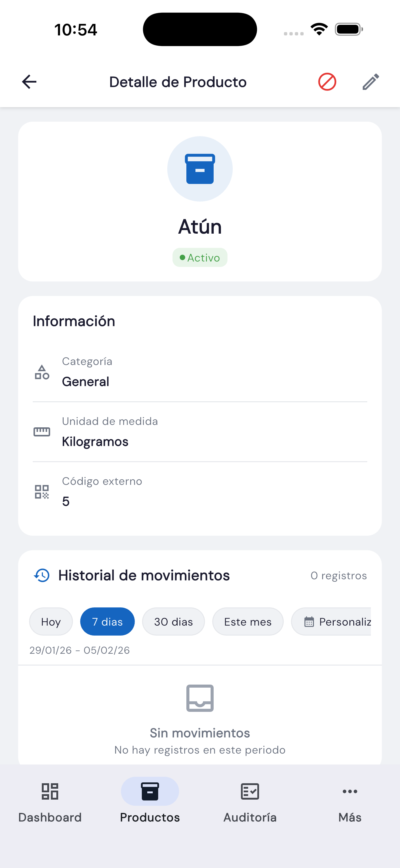
Task: Tap the pencil edit icon
Action: [x=371, y=82]
